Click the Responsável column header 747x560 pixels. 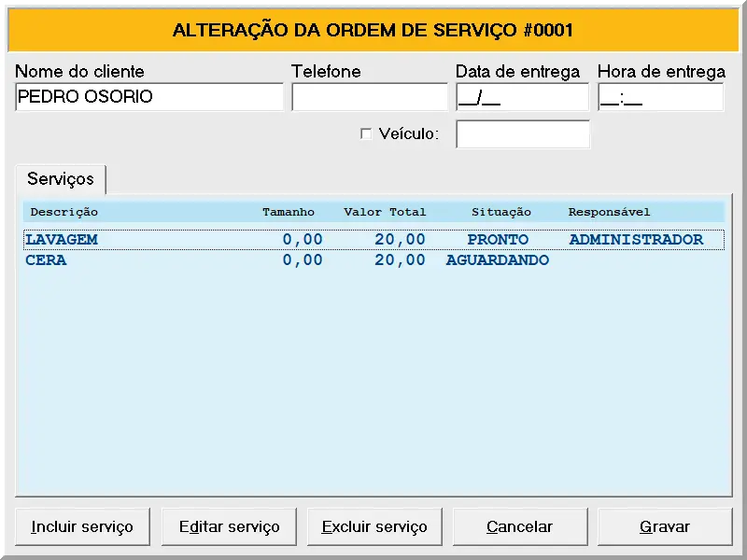pyautogui.click(x=609, y=212)
